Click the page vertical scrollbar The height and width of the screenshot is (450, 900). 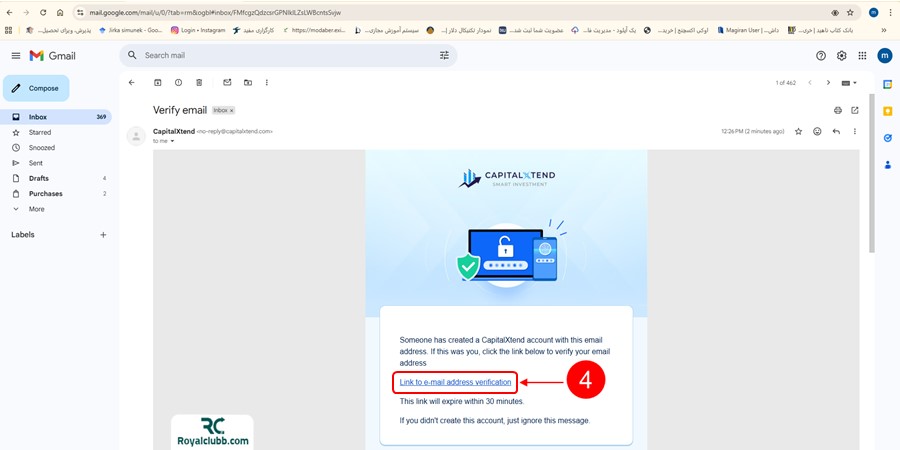point(872,172)
